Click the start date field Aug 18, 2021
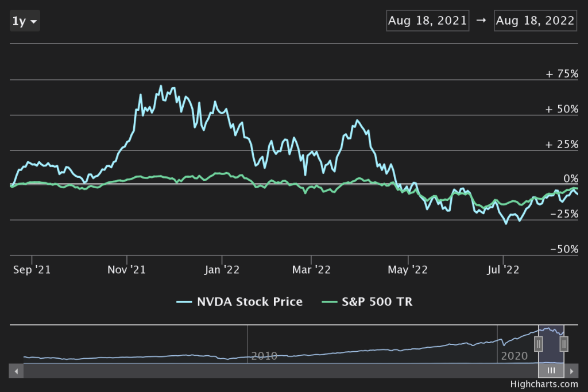 pos(428,21)
